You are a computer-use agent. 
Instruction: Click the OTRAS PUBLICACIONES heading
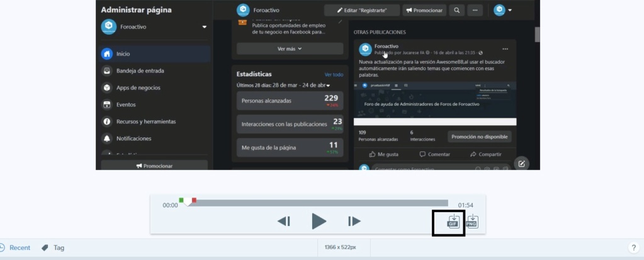[x=380, y=32]
